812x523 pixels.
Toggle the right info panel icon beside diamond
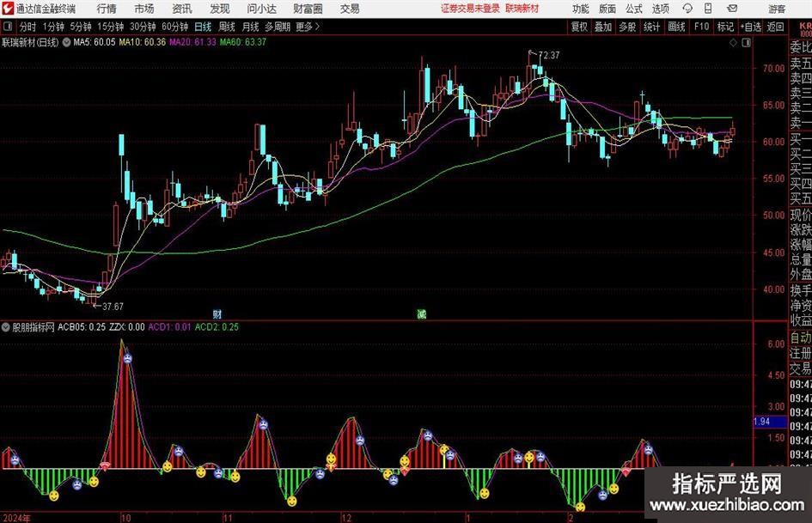click(746, 42)
